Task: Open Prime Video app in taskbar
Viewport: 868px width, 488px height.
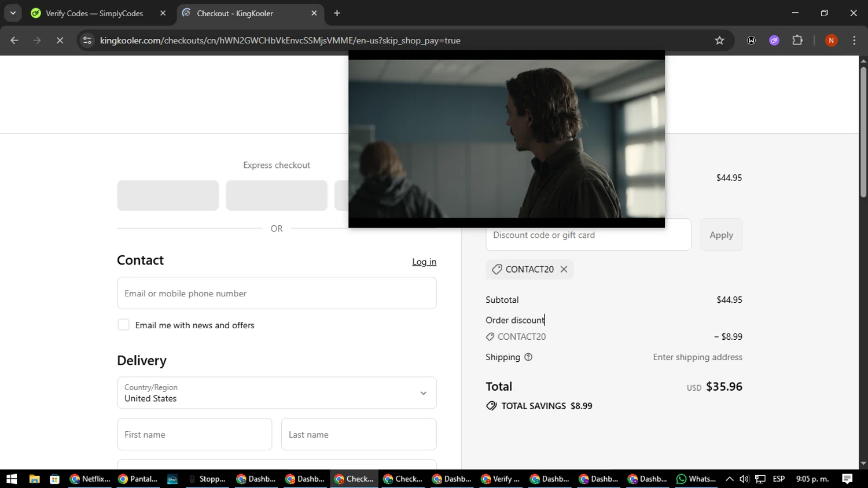Action: coord(172,479)
